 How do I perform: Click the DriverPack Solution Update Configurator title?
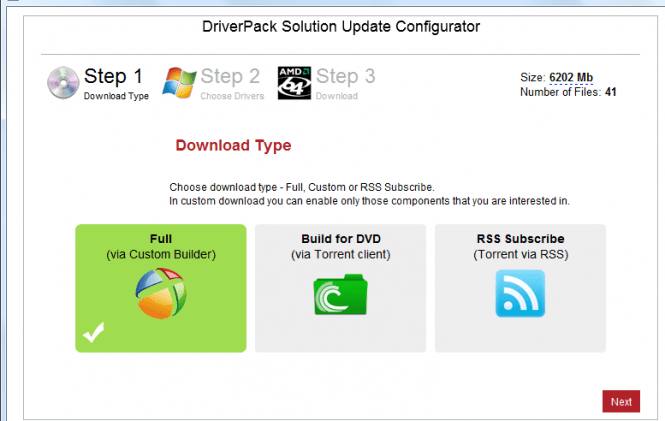(x=341, y=27)
